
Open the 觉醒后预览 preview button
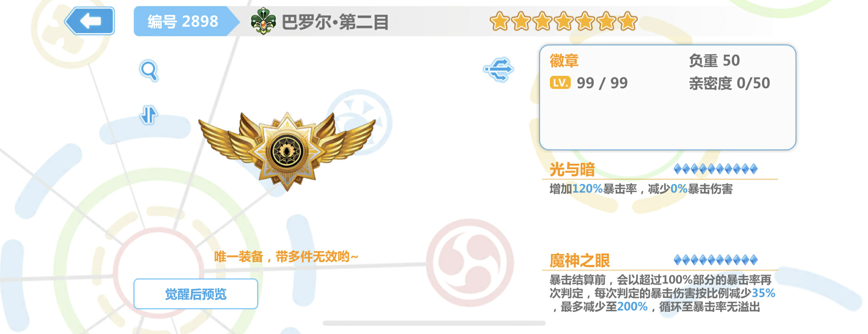click(196, 294)
